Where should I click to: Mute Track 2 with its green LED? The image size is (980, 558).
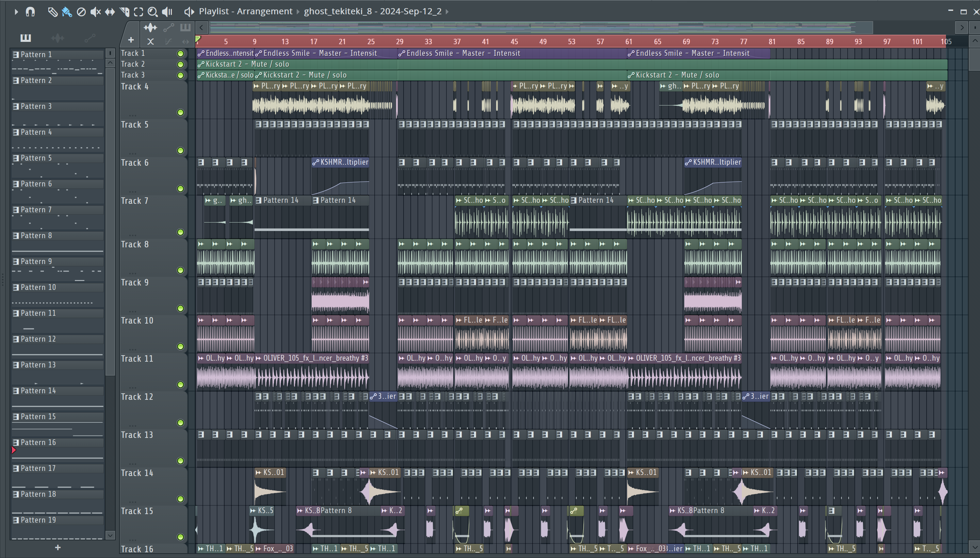point(180,64)
